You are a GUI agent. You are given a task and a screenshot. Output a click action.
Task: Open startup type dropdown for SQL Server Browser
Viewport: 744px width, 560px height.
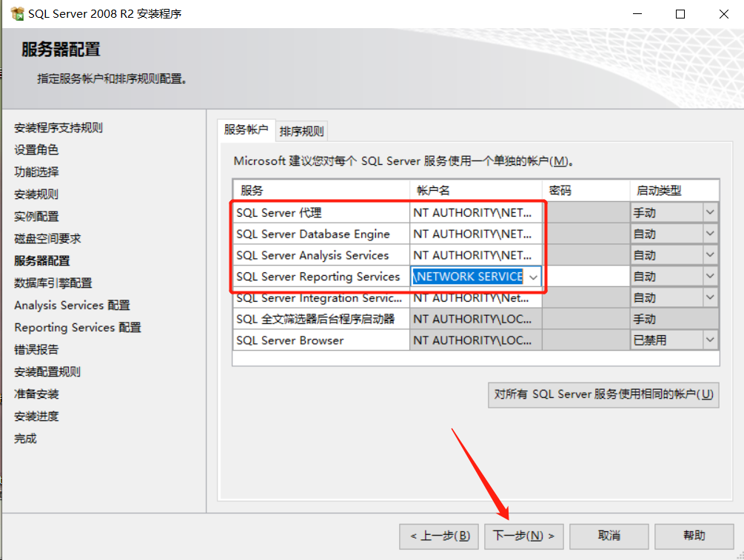click(x=710, y=340)
